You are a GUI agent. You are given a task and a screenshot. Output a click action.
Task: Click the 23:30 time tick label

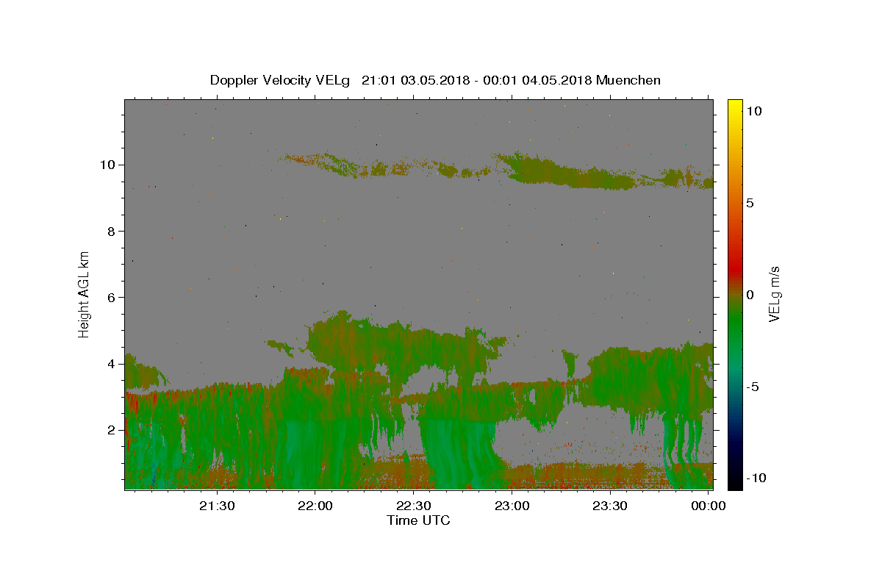point(609,506)
